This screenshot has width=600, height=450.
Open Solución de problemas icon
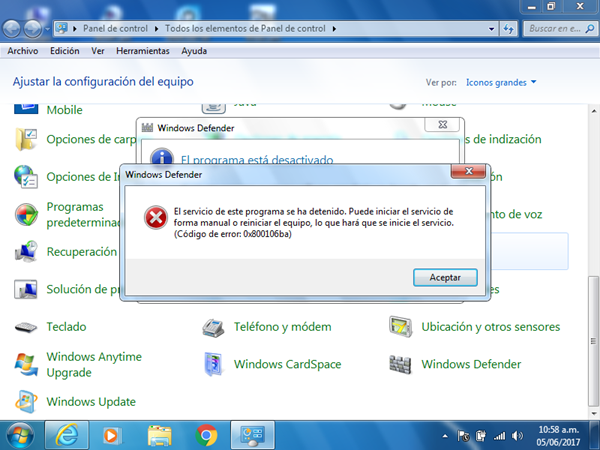26,289
